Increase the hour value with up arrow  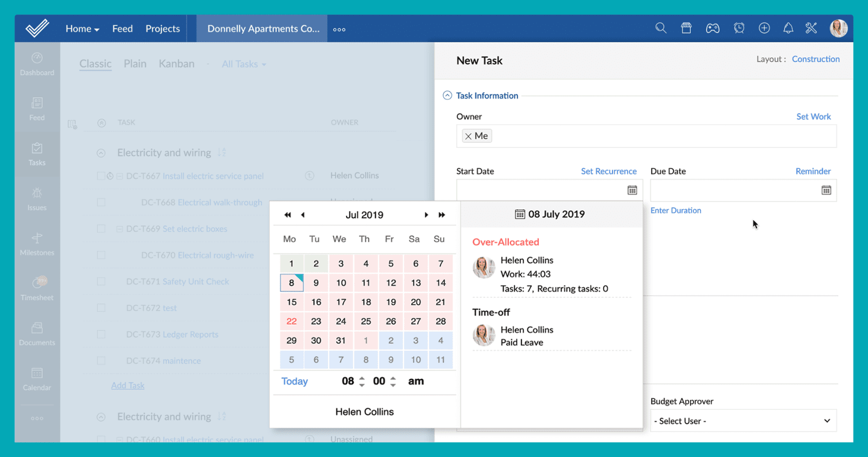tap(362, 378)
